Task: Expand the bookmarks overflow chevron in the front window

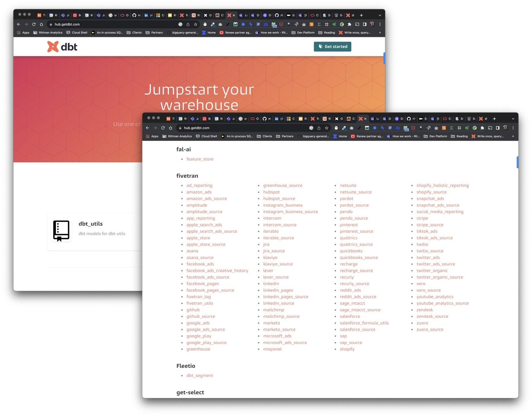Action: coord(513,136)
